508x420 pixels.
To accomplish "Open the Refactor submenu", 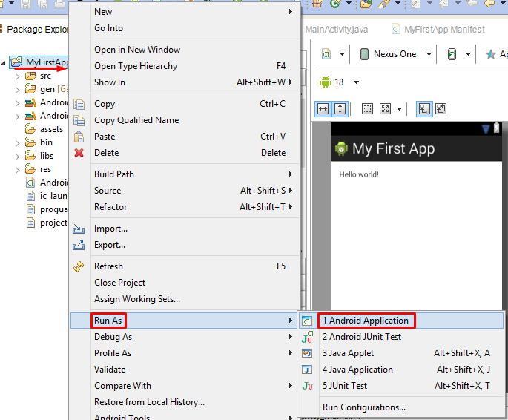I will click(x=184, y=207).
